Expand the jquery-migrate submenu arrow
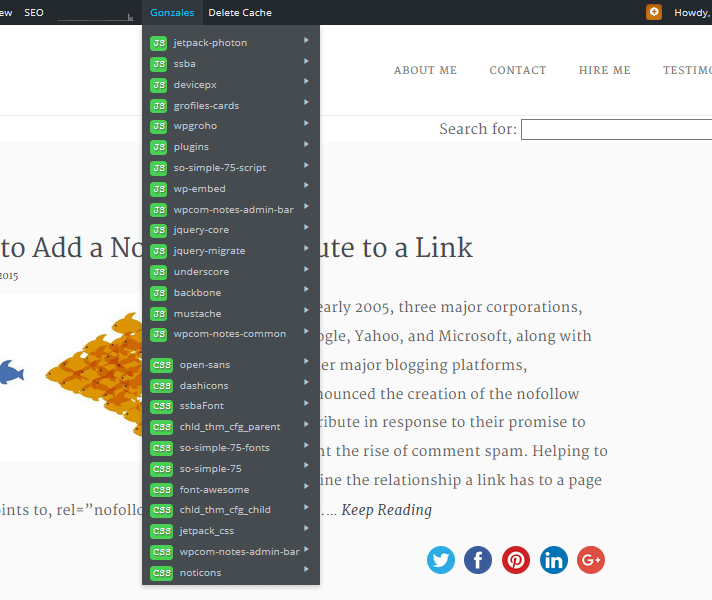 point(307,248)
